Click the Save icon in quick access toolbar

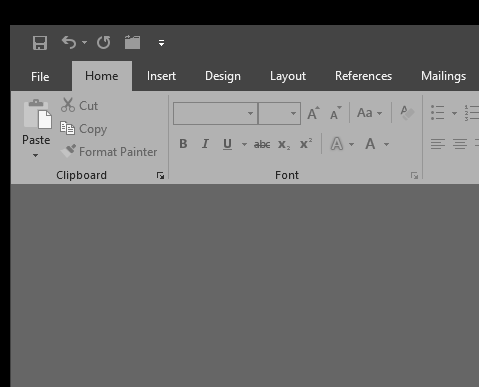[40, 43]
